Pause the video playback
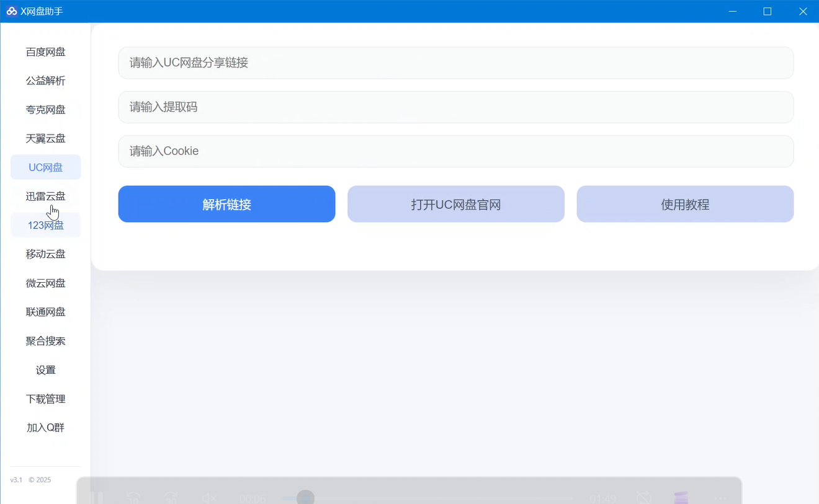The image size is (819, 504). 96,497
